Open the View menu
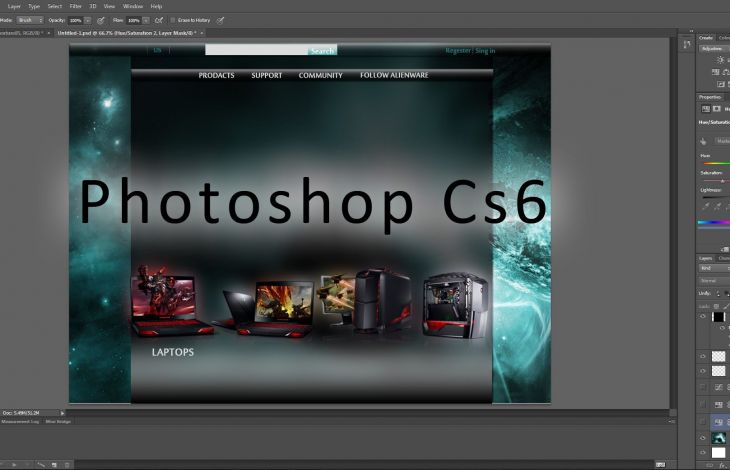The width and height of the screenshot is (730, 470). pos(109,7)
